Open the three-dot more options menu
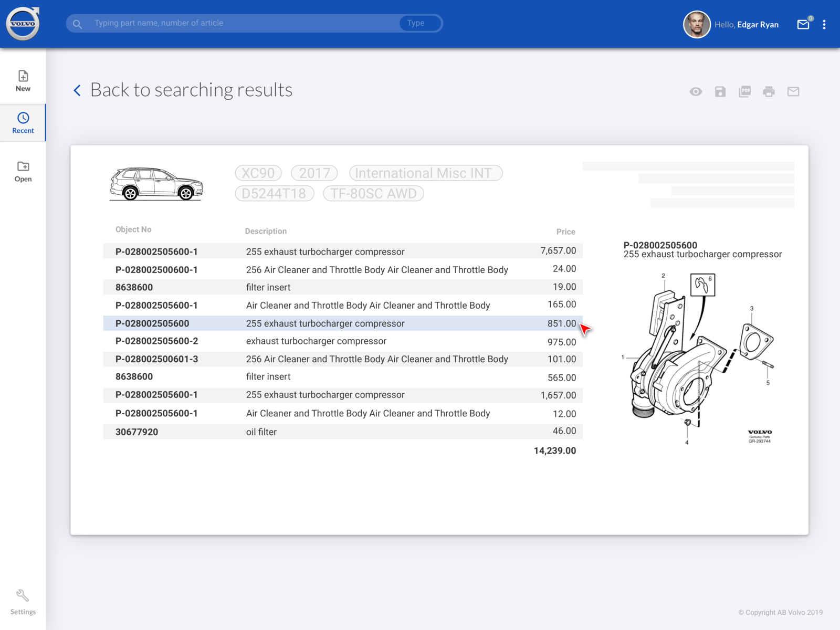 (x=824, y=24)
